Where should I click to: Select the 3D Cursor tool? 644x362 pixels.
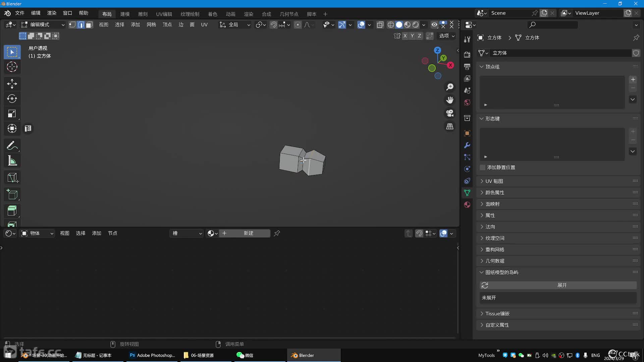pos(12,67)
